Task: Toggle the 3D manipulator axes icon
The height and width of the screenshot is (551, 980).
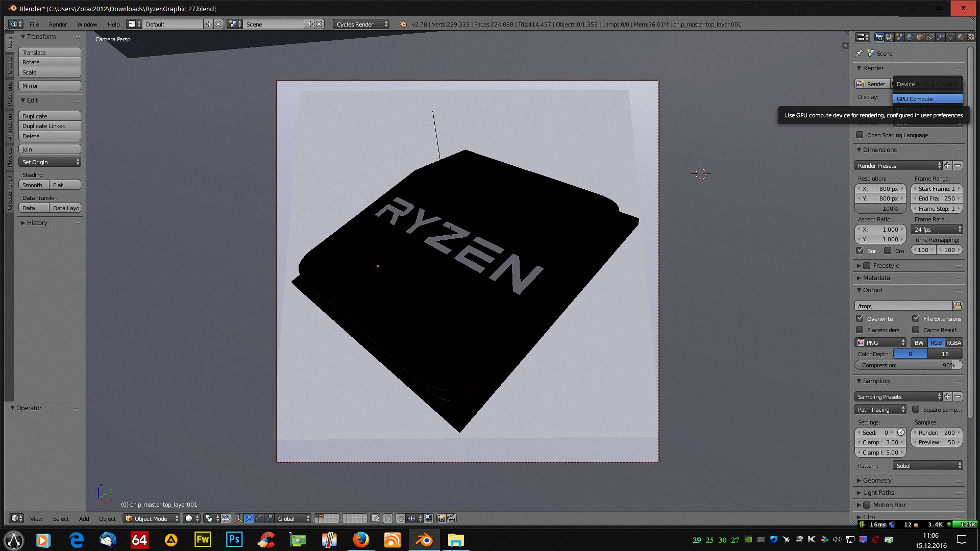Action: [238, 518]
